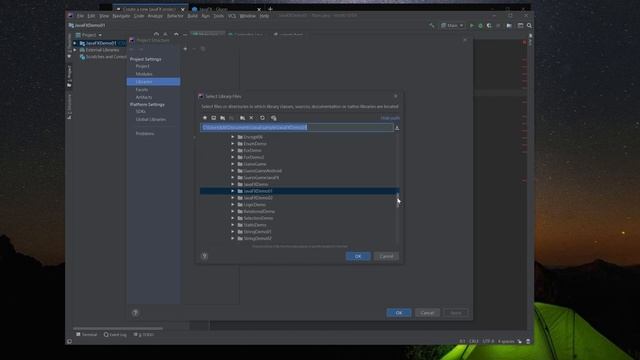Open new browser tab with plus button

(270, 9)
